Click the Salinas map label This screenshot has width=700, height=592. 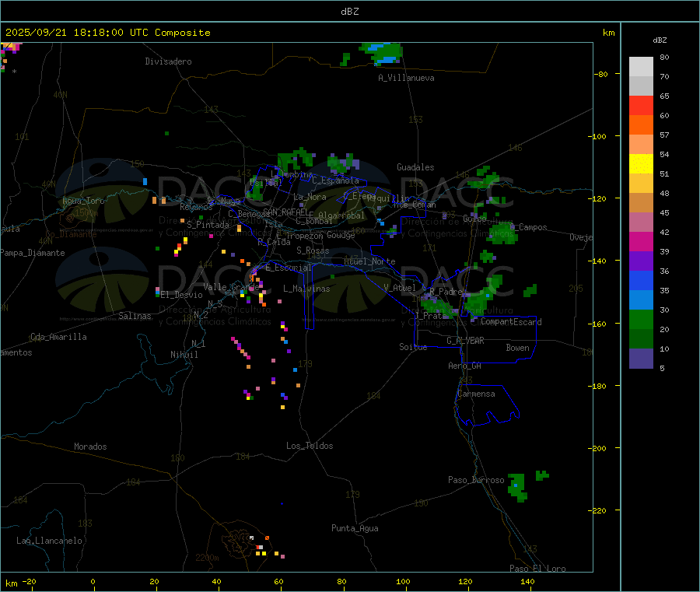135,316
